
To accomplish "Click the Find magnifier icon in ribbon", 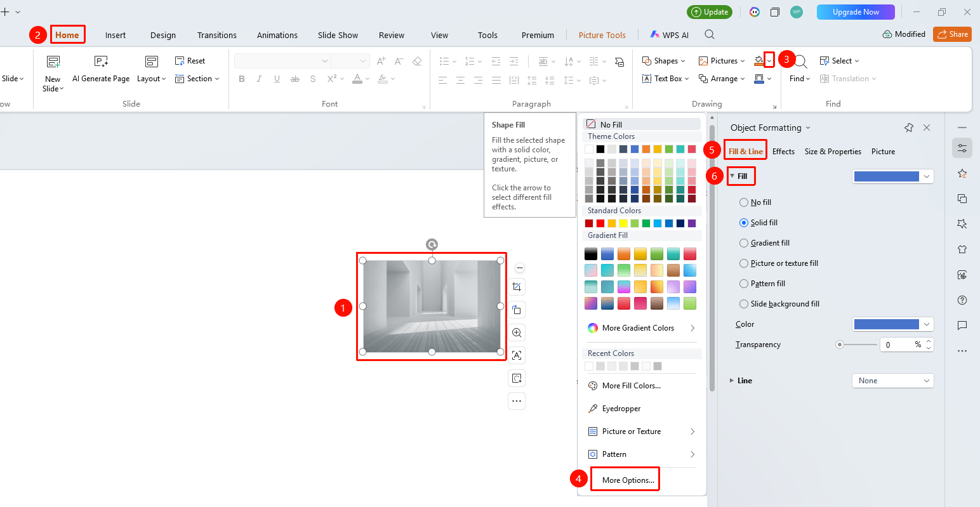I will [x=801, y=62].
